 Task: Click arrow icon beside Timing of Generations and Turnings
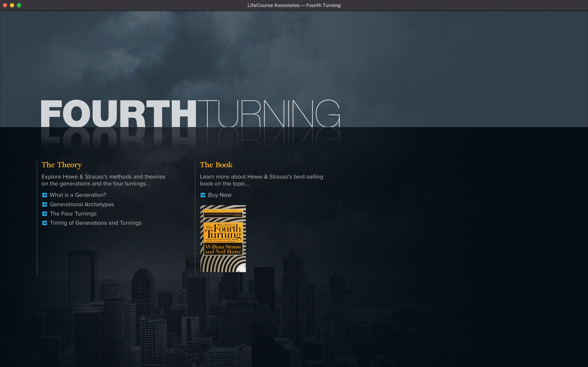(45, 223)
